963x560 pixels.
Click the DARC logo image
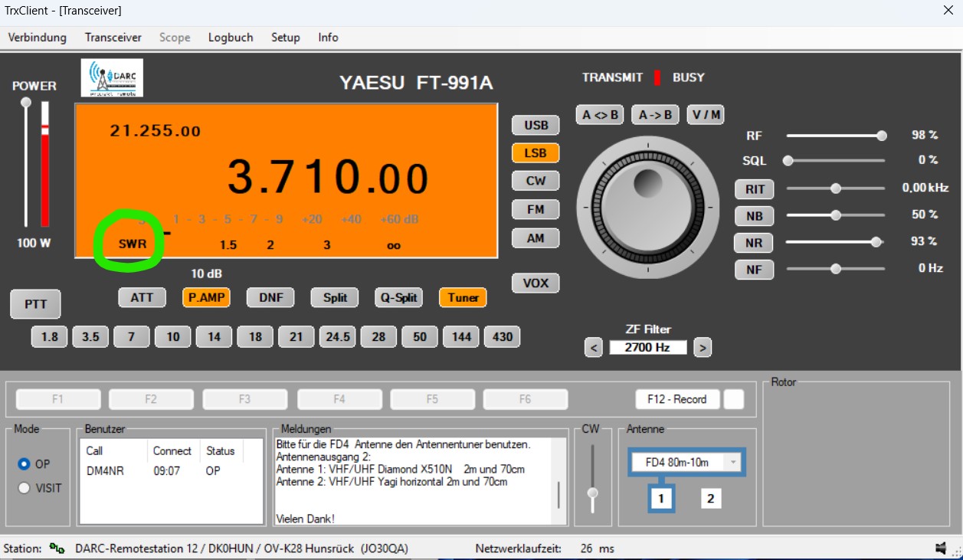pos(112,79)
